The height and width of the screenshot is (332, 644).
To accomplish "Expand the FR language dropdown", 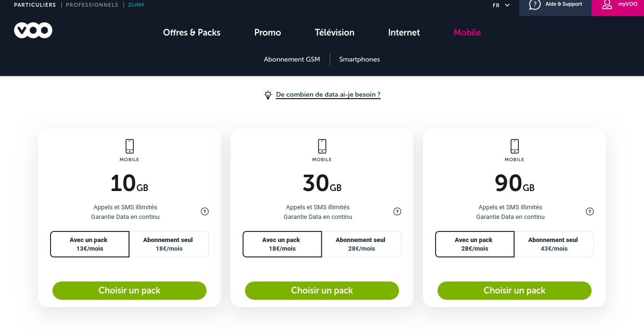I will [501, 5].
